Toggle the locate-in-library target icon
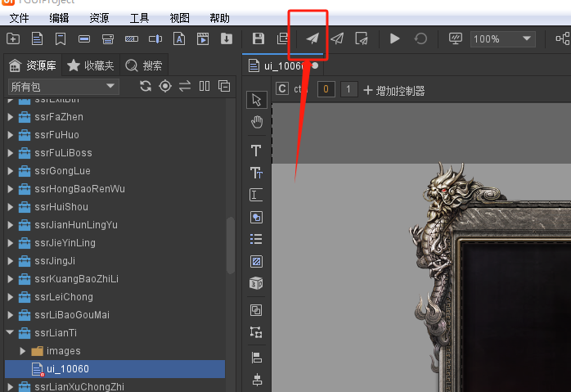This screenshot has height=392, width=571. pyautogui.click(x=165, y=87)
